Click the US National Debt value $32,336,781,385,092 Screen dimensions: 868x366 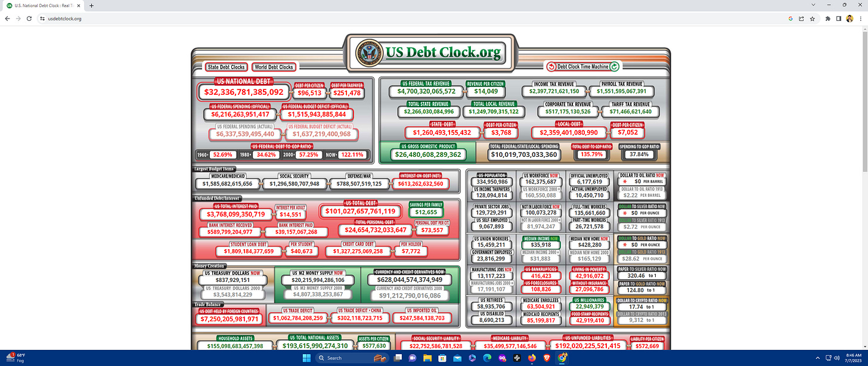click(x=244, y=92)
